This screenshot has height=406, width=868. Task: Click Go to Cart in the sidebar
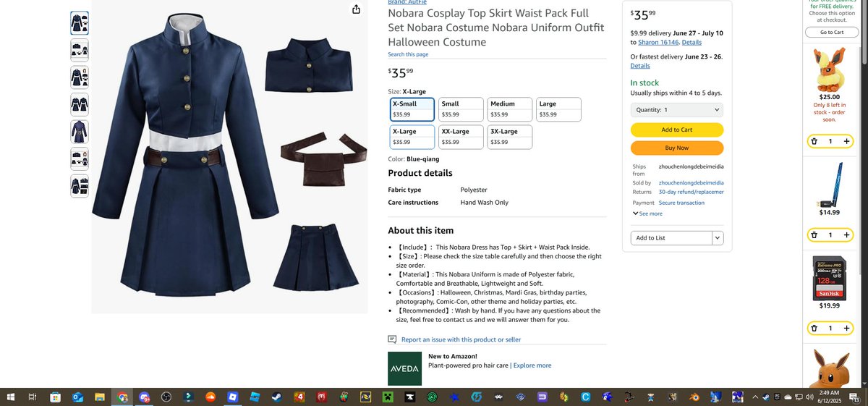pos(832,32)
